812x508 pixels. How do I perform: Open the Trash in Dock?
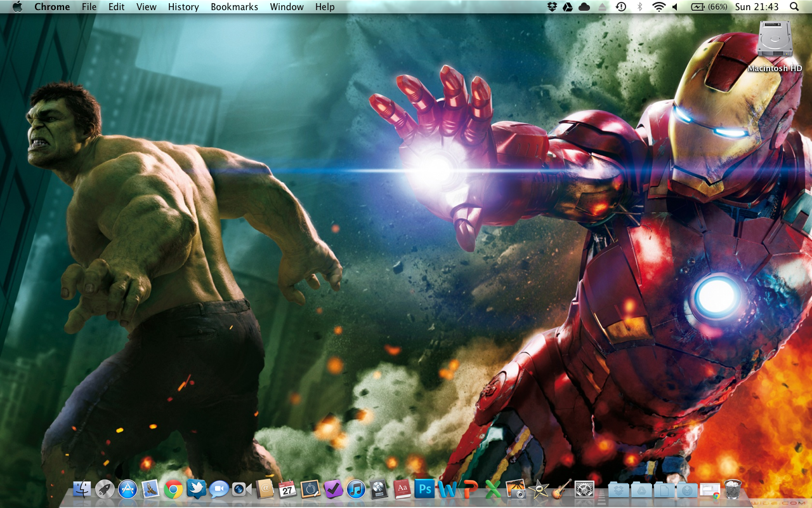(x=733, y=489)
